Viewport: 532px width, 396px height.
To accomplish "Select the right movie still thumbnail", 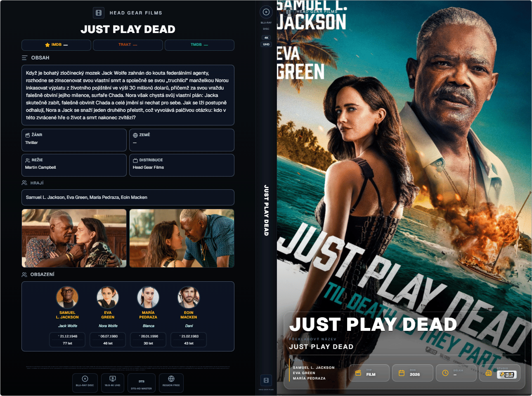I will [182, 238].
